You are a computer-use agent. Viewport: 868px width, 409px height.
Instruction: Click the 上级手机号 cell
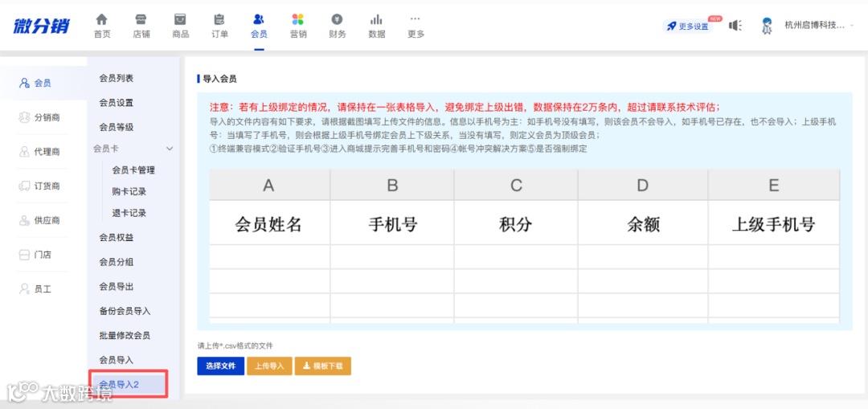[774, 224]
